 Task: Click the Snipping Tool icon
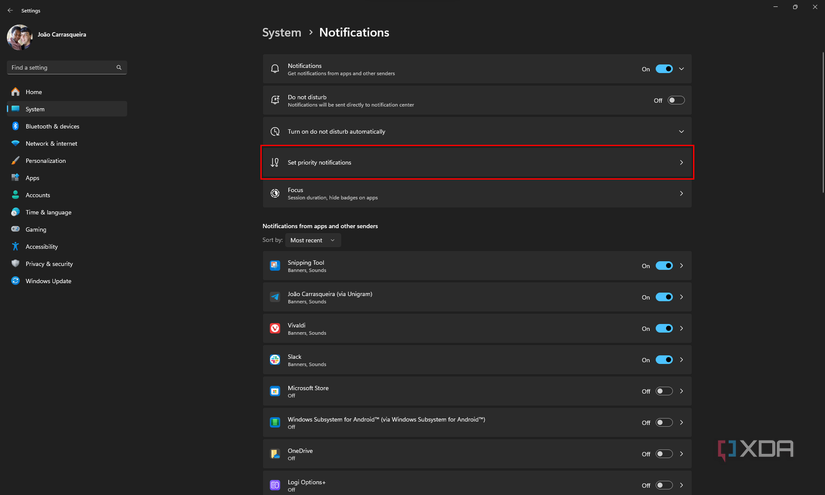click(275, 265)
